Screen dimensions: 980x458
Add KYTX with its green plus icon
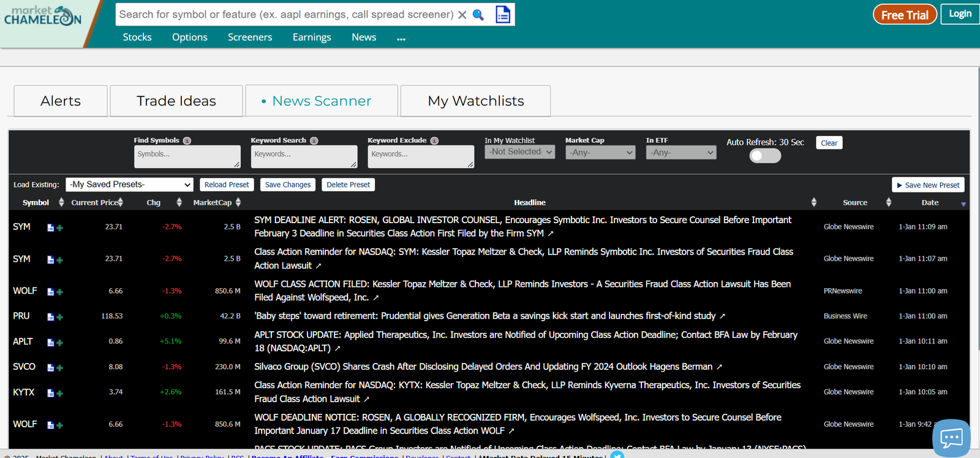click(60, 394)
